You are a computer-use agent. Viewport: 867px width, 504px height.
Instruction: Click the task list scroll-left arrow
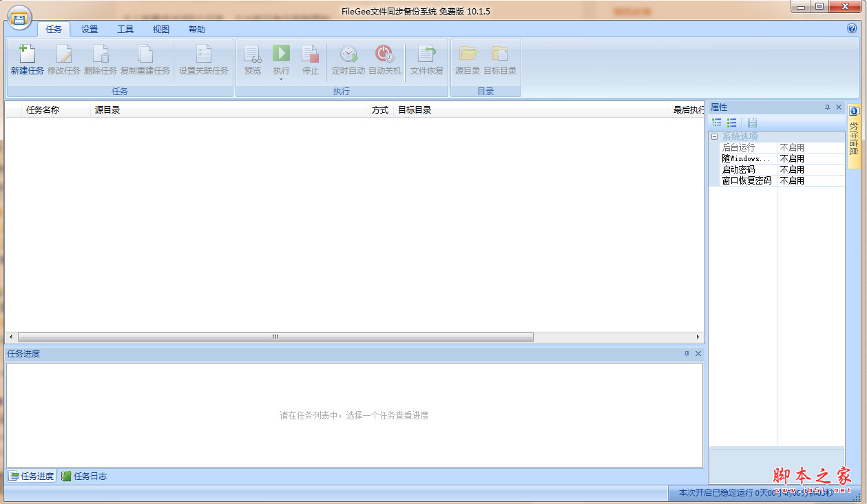point(11,337)
